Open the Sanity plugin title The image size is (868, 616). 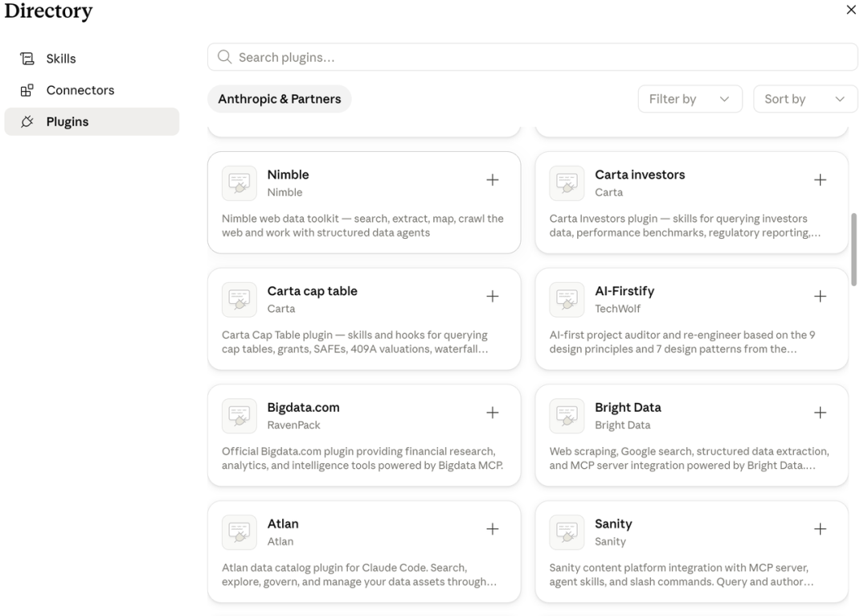[x=613, y=524]
